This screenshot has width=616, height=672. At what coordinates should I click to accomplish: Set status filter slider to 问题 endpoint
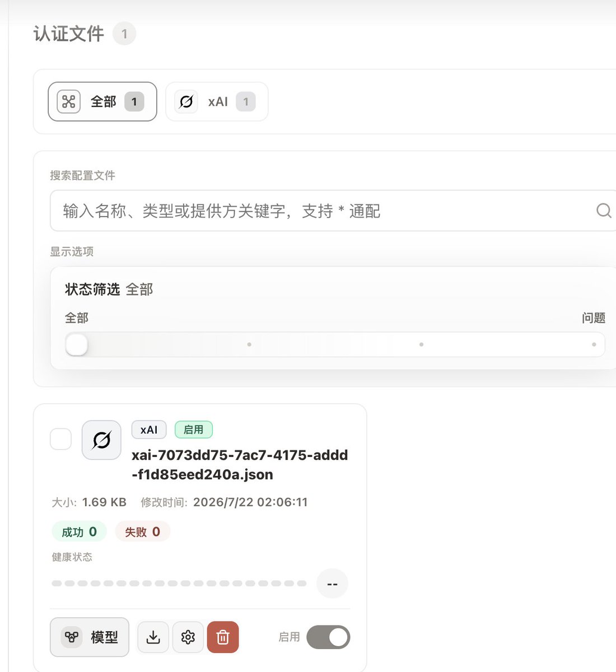pyautogui.click(x=594, y=344)
